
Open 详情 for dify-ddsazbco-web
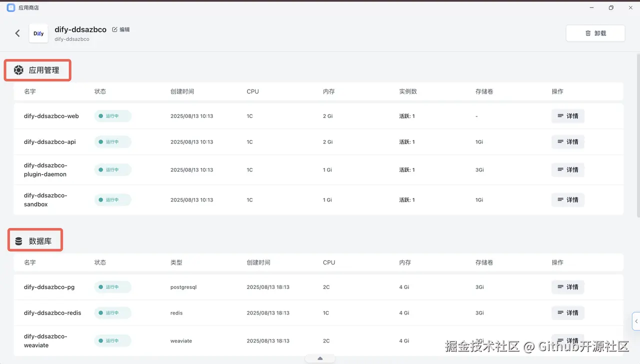coord(567,116)
